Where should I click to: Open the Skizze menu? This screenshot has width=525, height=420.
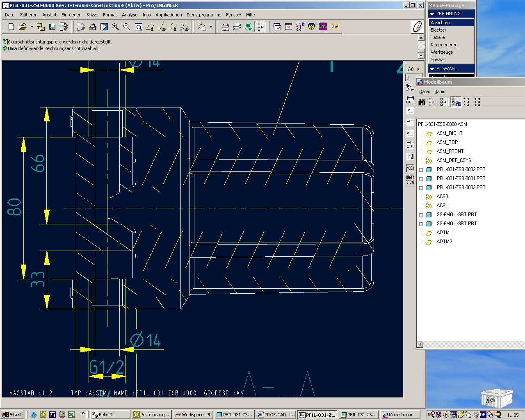(x=92, y=15)
